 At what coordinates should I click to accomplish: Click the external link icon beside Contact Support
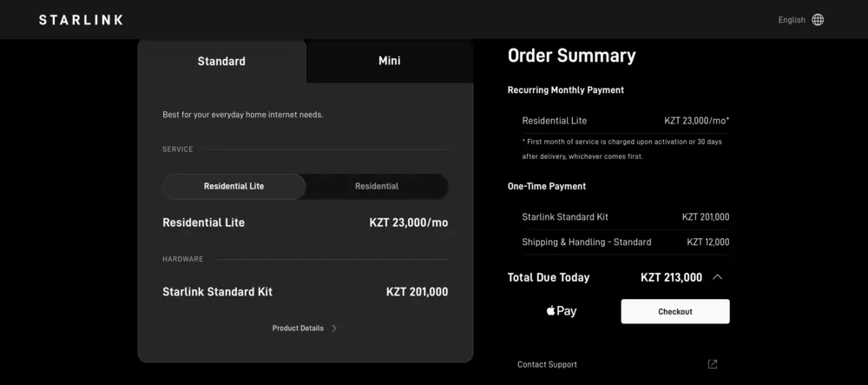point(713,364)
